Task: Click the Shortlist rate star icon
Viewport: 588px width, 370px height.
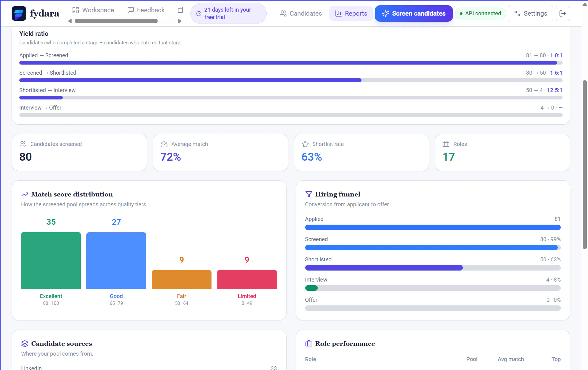Action: (305, 144)
